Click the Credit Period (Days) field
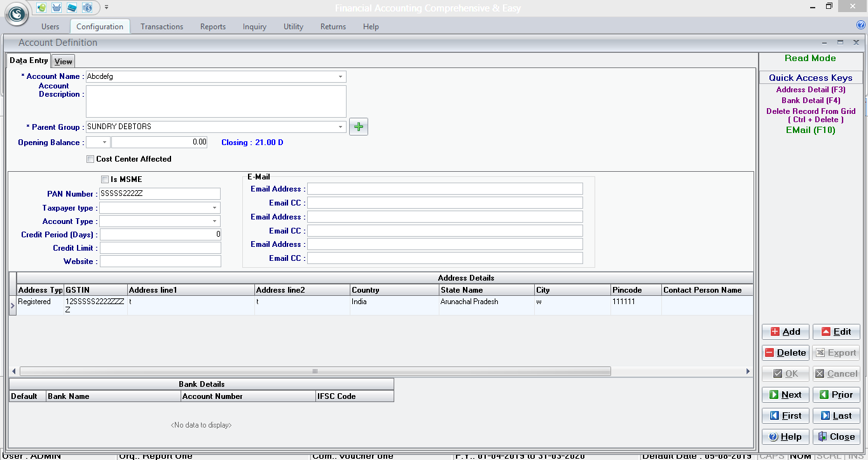Image resolution: width=868 pixels, height=460 pixels. coord(160,235)
